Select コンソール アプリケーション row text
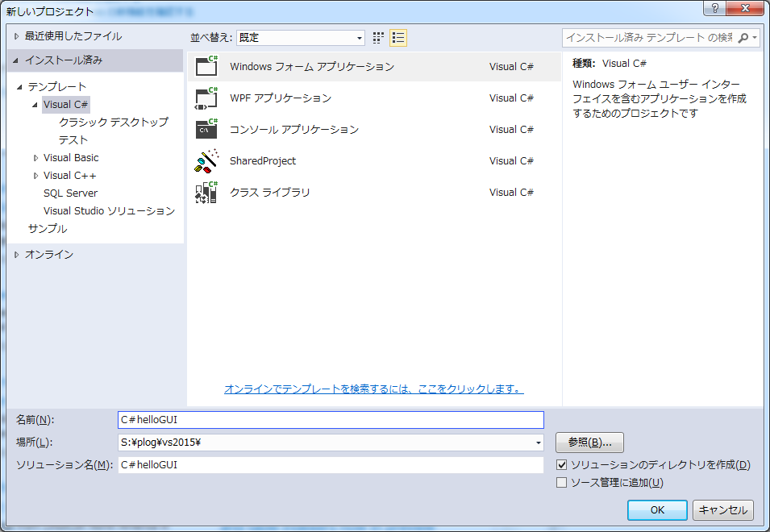This screenshot has height=532, width=770. click(x=294, y=130)
